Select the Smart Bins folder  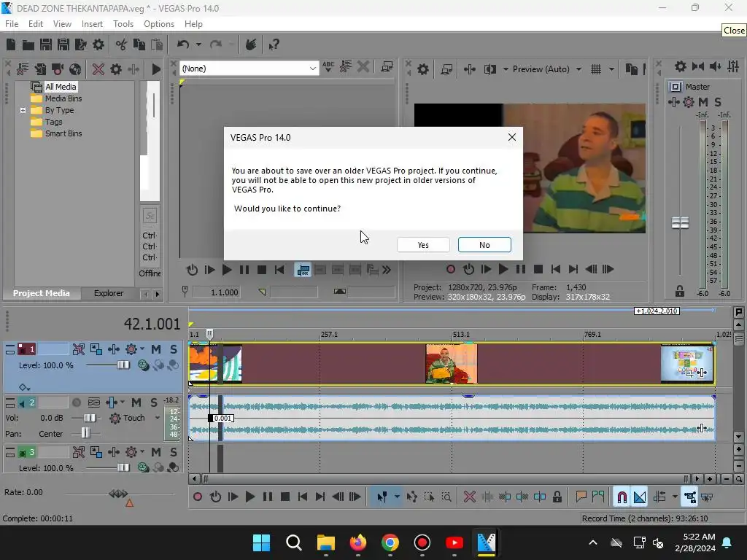pos(63,134)
